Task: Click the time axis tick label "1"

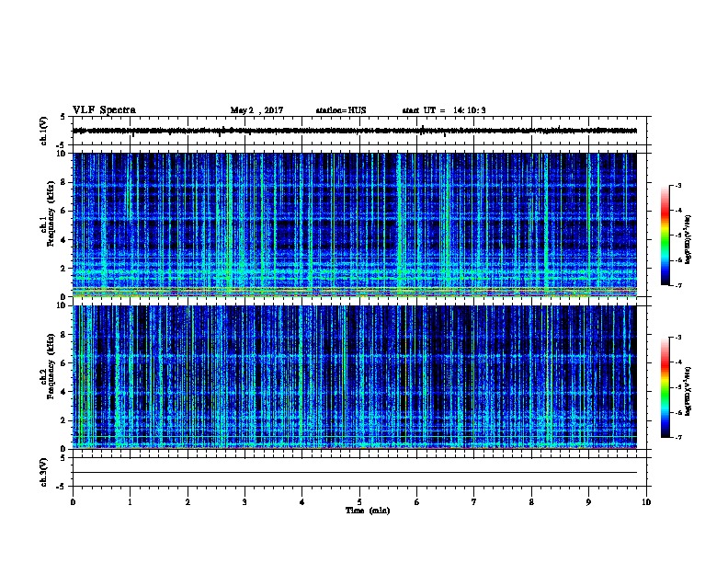Action: 130,502
